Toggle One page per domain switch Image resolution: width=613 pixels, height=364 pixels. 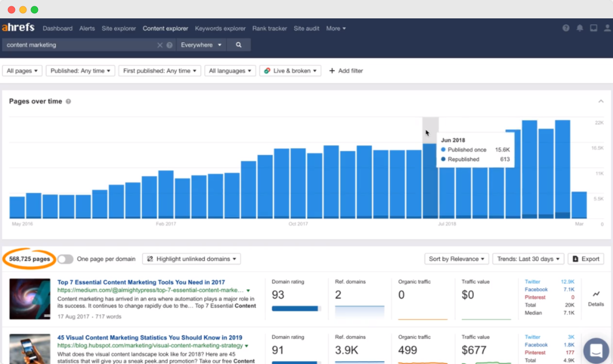[x=65, y=259]
